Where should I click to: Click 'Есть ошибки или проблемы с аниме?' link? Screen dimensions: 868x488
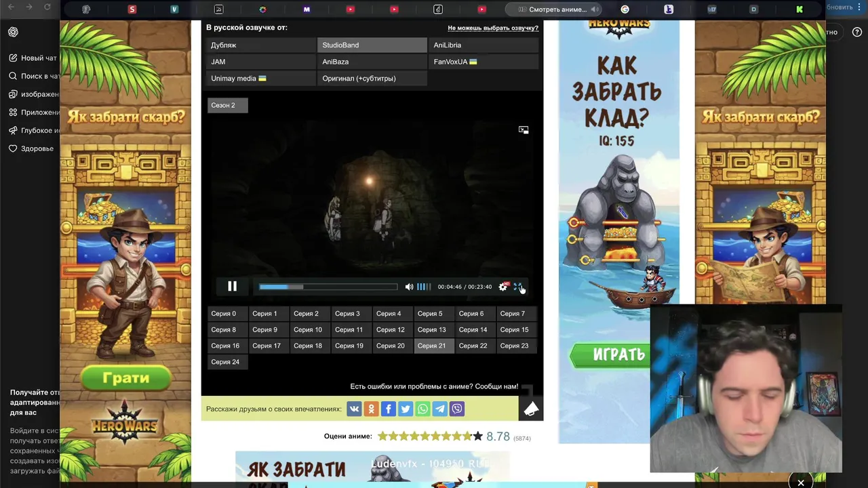[434, 386]
